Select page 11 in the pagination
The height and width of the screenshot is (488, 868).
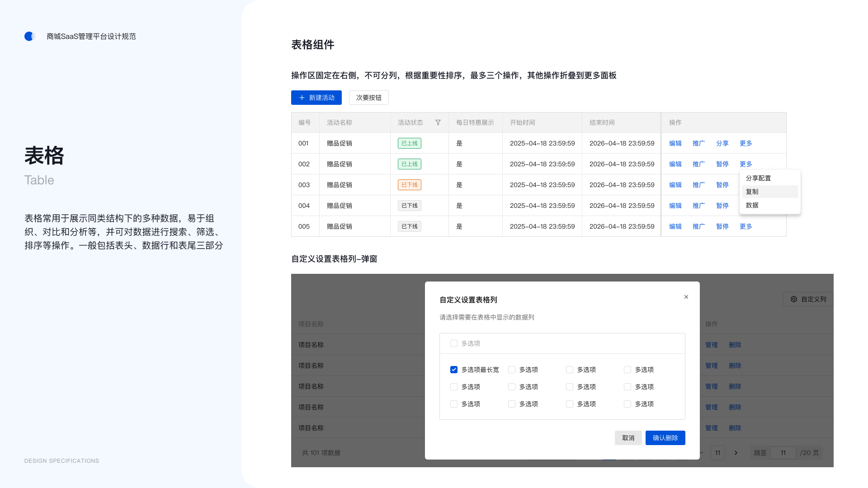(x=717, y=452)
